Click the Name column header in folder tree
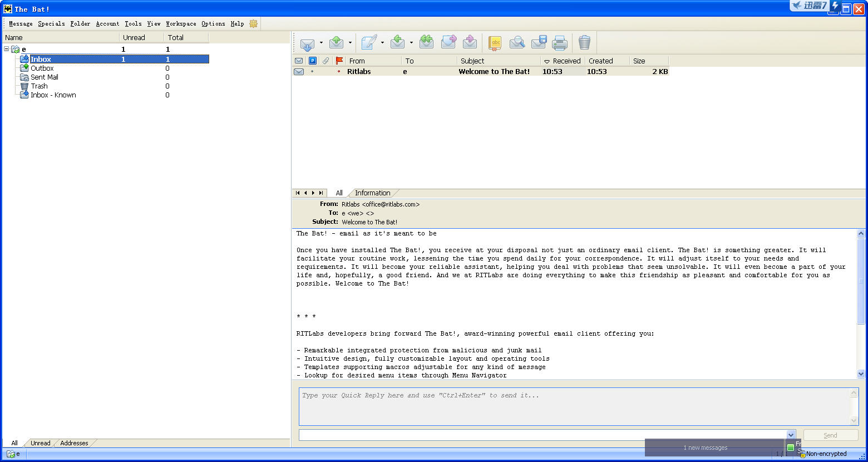This screenshot has width=868, height=462. 61,37
